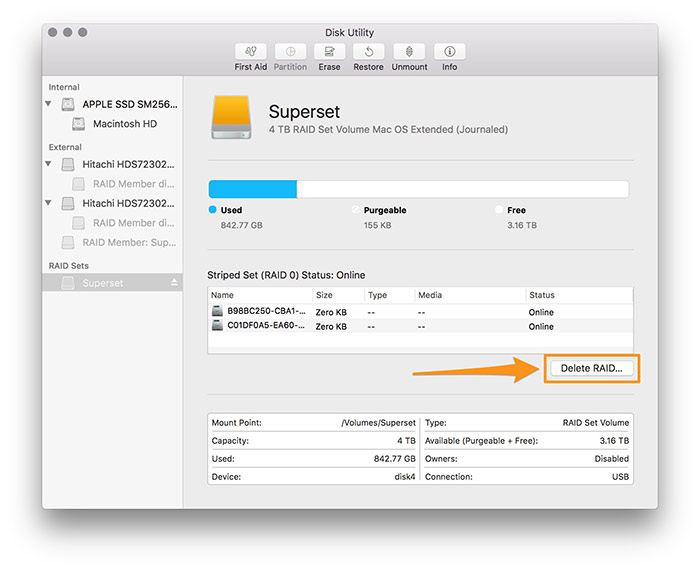
Task: Select the RAID Member under second Hitachi disk
Action: [133, 223]
